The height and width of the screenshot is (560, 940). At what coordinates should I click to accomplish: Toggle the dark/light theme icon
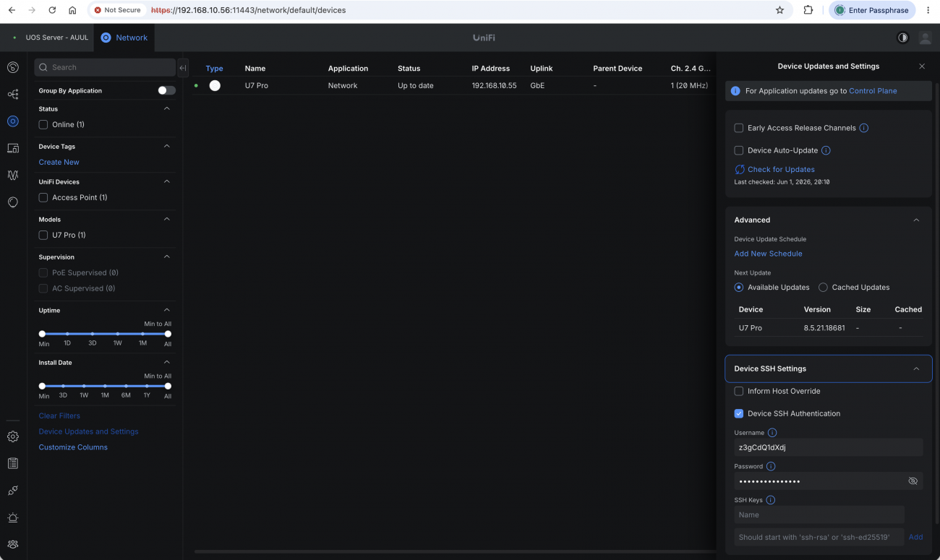[x=902, y=38]
